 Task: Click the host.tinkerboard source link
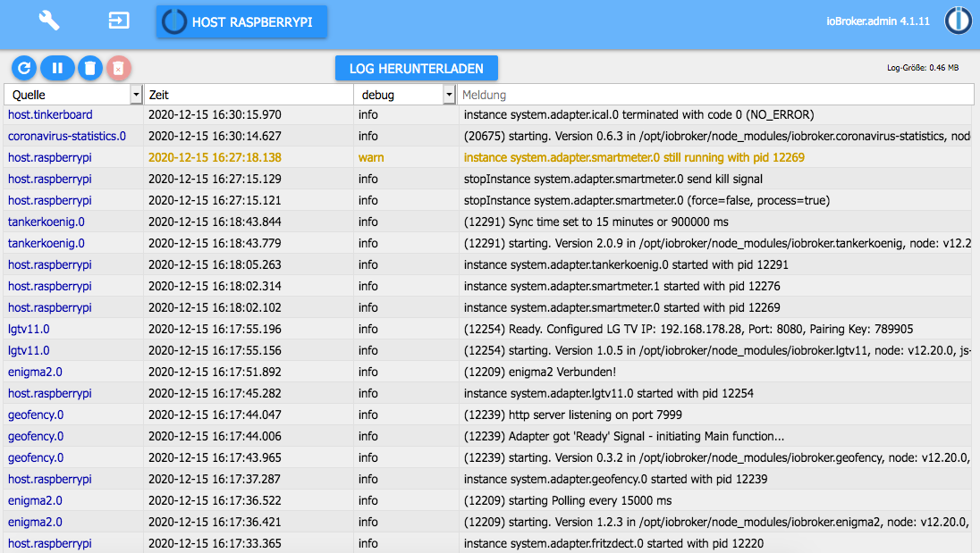(50, 114)
